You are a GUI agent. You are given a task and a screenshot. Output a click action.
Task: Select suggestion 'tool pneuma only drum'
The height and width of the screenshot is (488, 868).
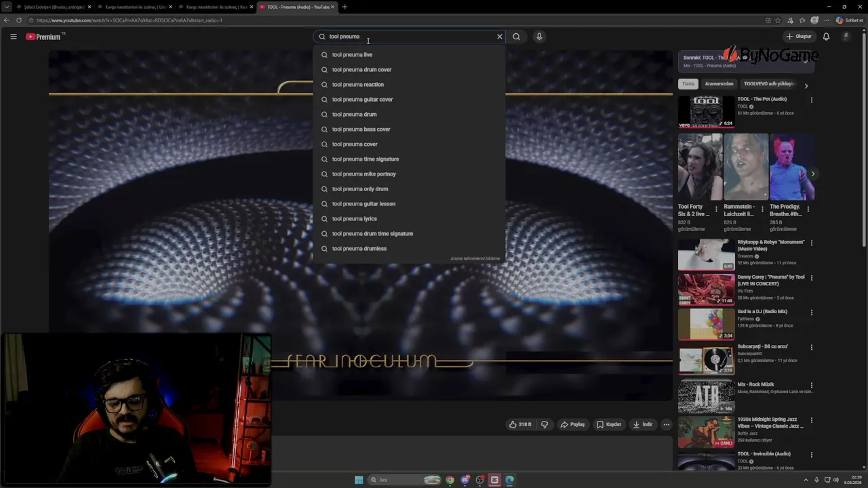[410, 189]
